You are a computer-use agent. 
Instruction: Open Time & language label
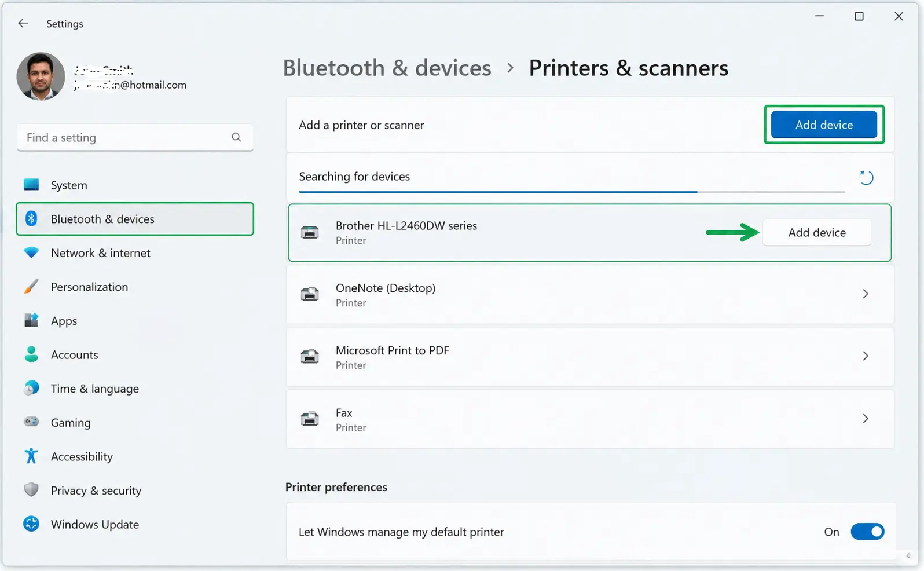click(x=95, y=389)
